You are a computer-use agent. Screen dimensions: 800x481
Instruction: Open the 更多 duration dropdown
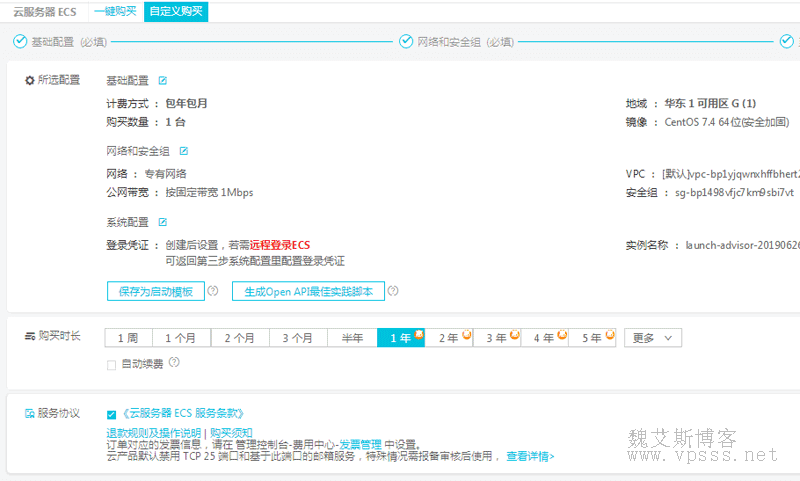[653, 338]
